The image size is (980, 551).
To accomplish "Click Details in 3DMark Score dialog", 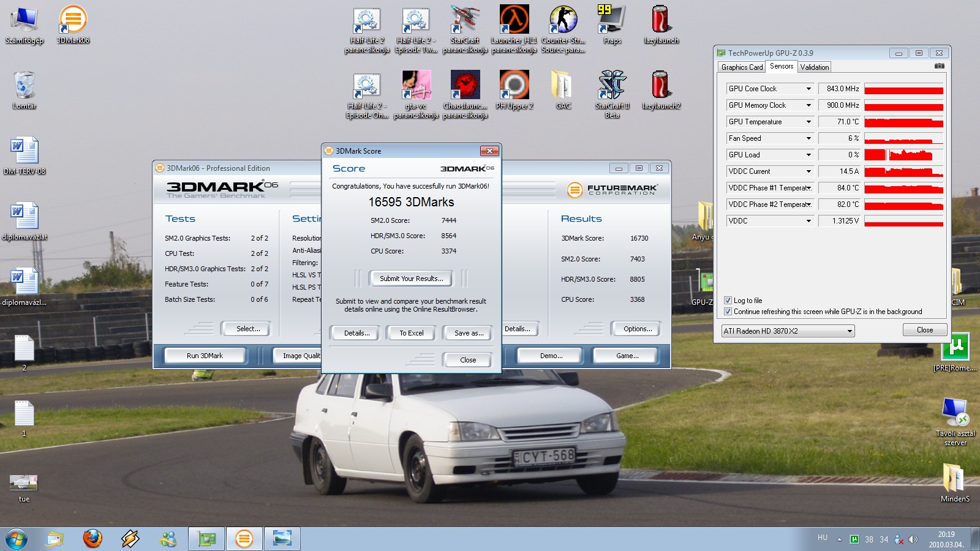I will [356, 333].
